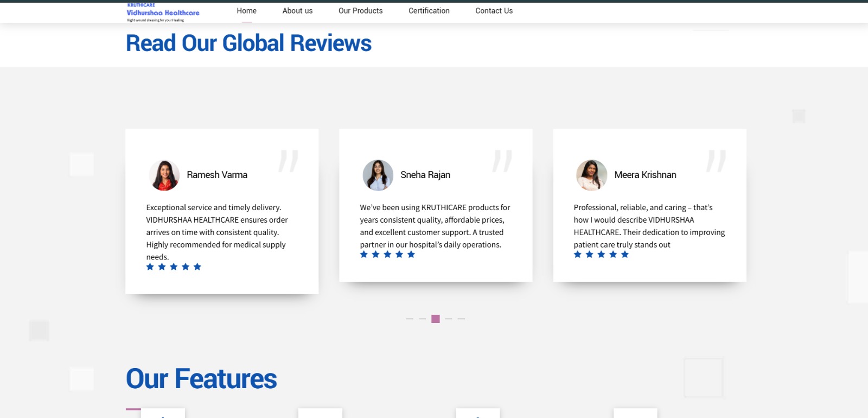Screen dimensions: 868x418
Task: Click Sneha Rajan's profile photo
Action: 378,175
